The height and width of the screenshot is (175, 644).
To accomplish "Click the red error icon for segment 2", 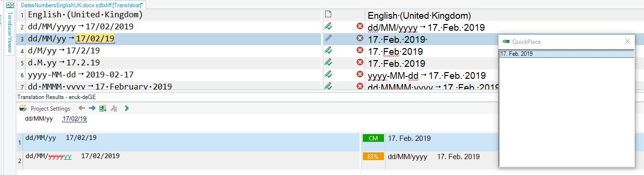I will coord(359,26).
